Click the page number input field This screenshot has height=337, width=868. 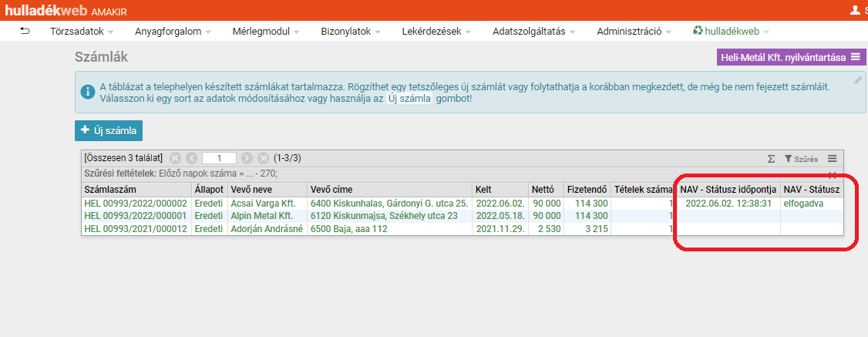coord(219,158)
